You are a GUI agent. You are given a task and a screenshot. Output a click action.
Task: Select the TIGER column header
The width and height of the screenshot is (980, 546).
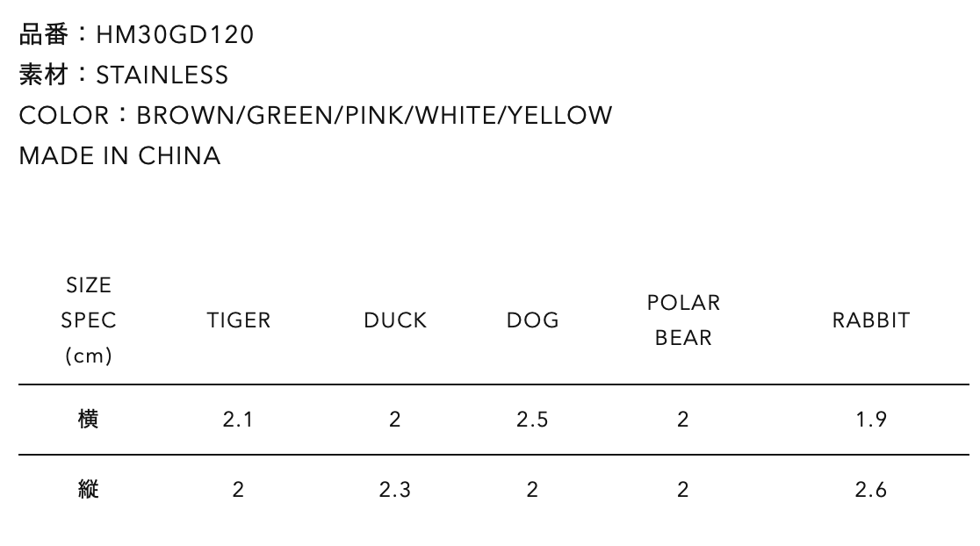coord(239,320)
